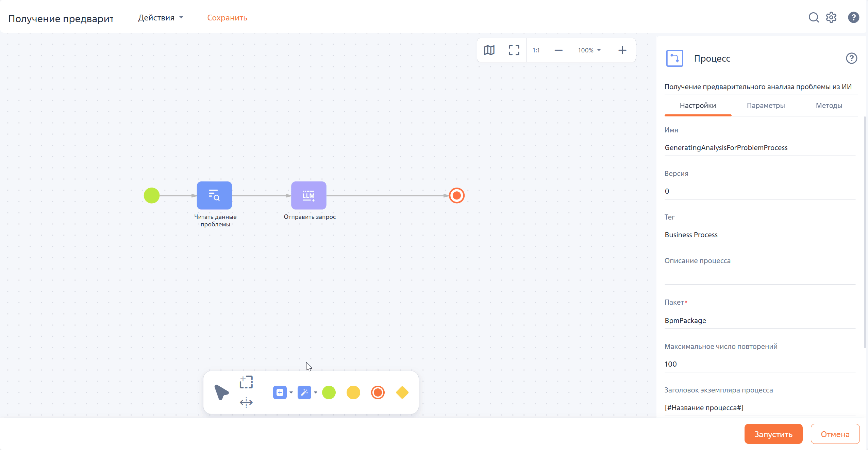Viewport: 868px width, 450px height.
Task: Open the Методы tab
Action: click(829, 106)
